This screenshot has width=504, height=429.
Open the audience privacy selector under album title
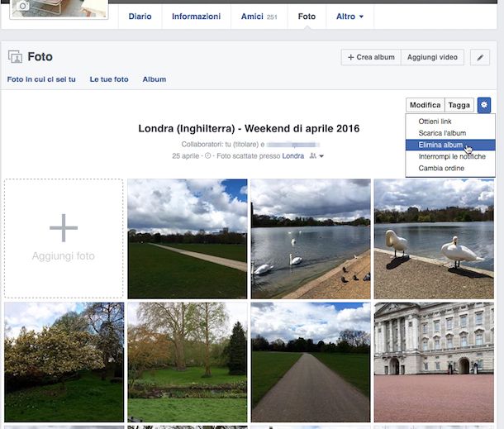316,156
